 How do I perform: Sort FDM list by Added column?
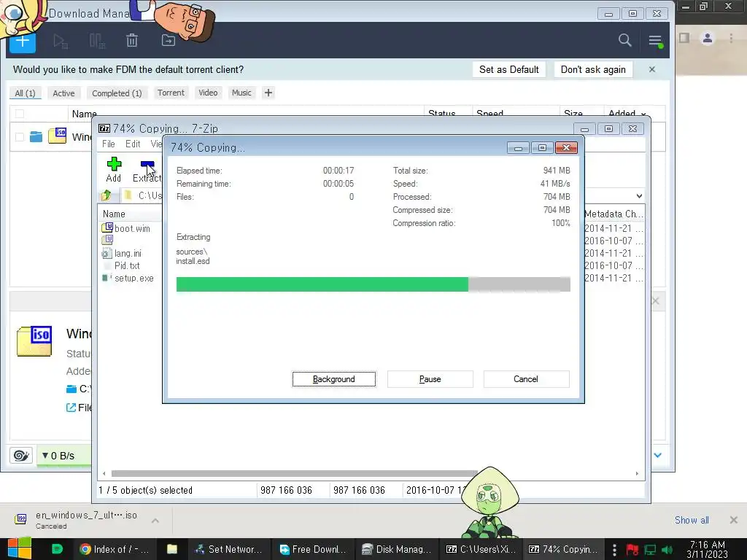click(627, 113)
